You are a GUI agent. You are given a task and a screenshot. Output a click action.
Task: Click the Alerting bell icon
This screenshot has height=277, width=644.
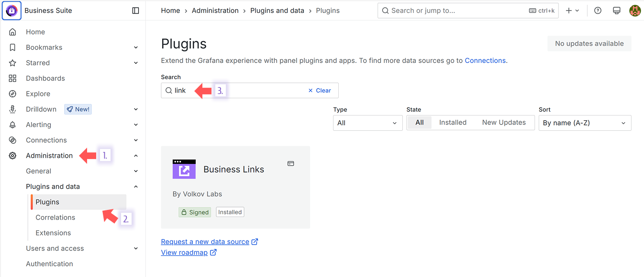pos(12,125)
